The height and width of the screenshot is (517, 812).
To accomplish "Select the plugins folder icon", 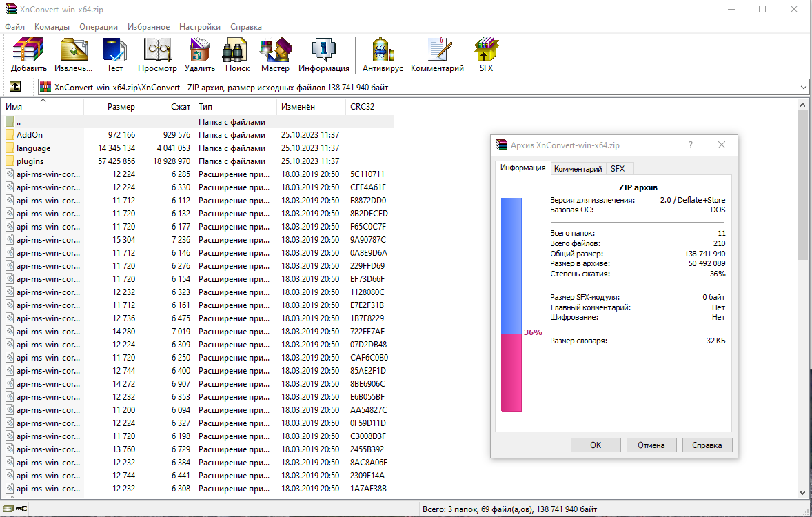I will tap(10, 161).
